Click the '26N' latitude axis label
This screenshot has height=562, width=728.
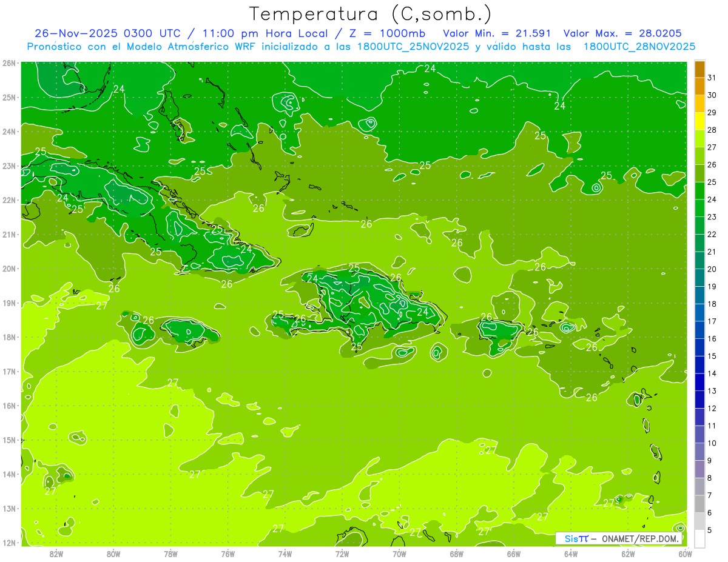tap(9, 63)
